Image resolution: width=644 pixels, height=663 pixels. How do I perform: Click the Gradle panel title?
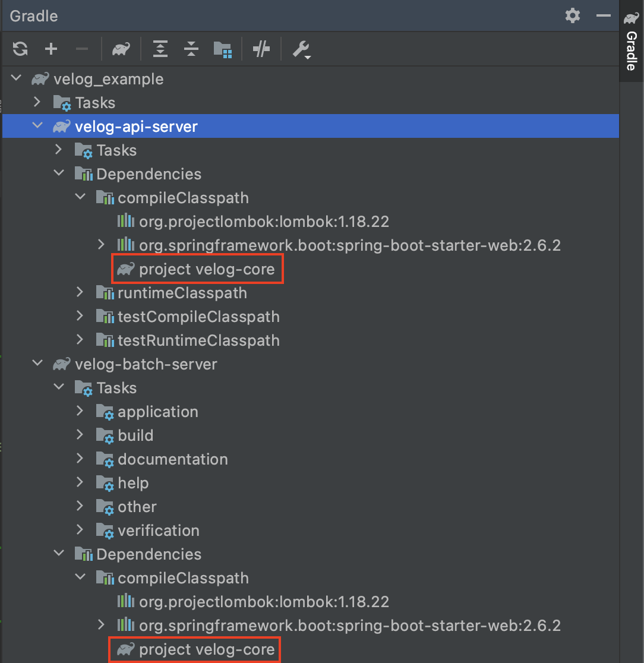pyautogui.click(x=34, y=16)
